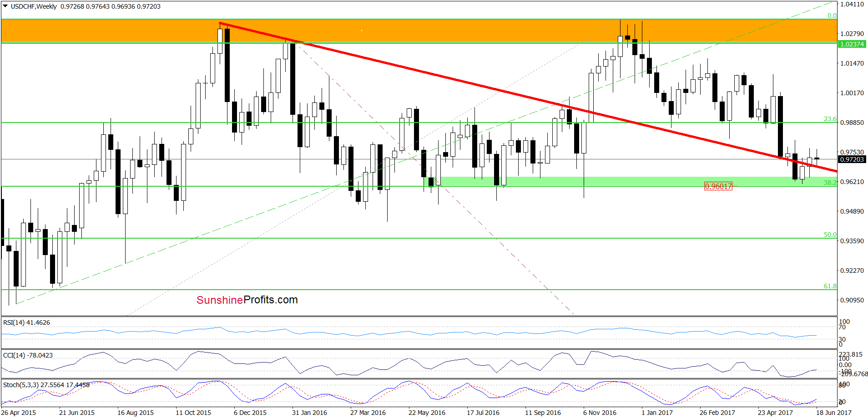
Task: Select the light green support zone rectangle
Action: (x=630, y=182)
